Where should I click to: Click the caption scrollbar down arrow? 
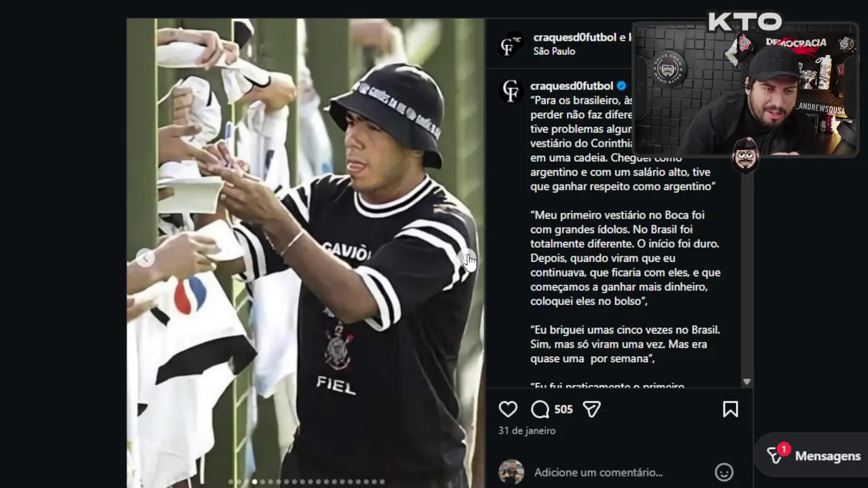click(747, 382)
